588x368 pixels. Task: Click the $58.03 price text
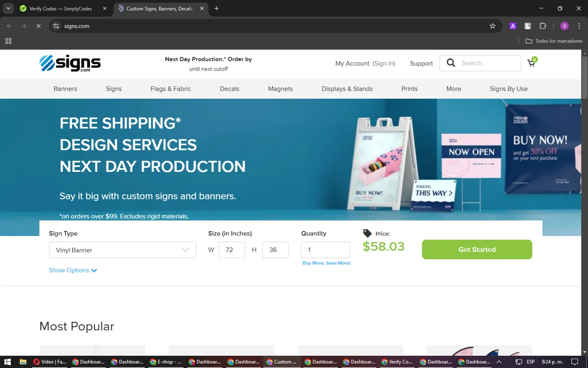(x=383, y=246)
